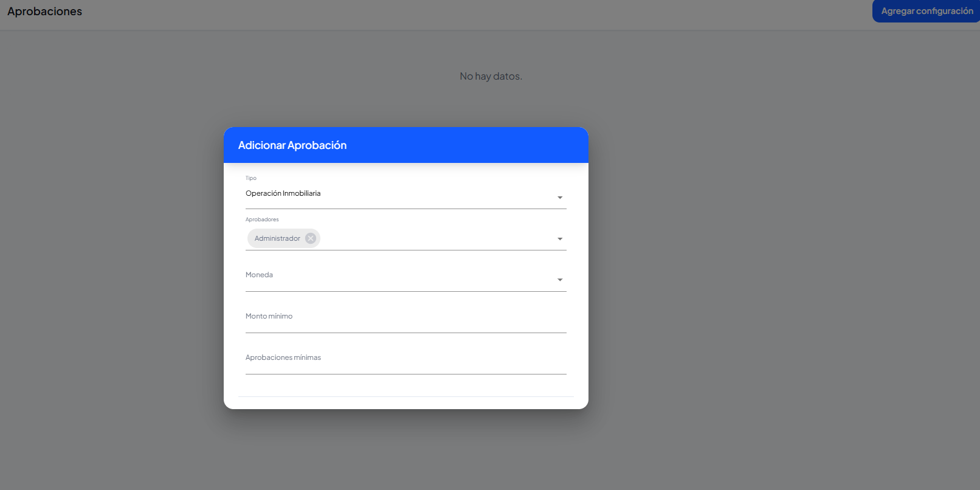Click the Monto mínimo placeholder label
The height and width of the screenshot is (490, 980).
tap(269, 316)
